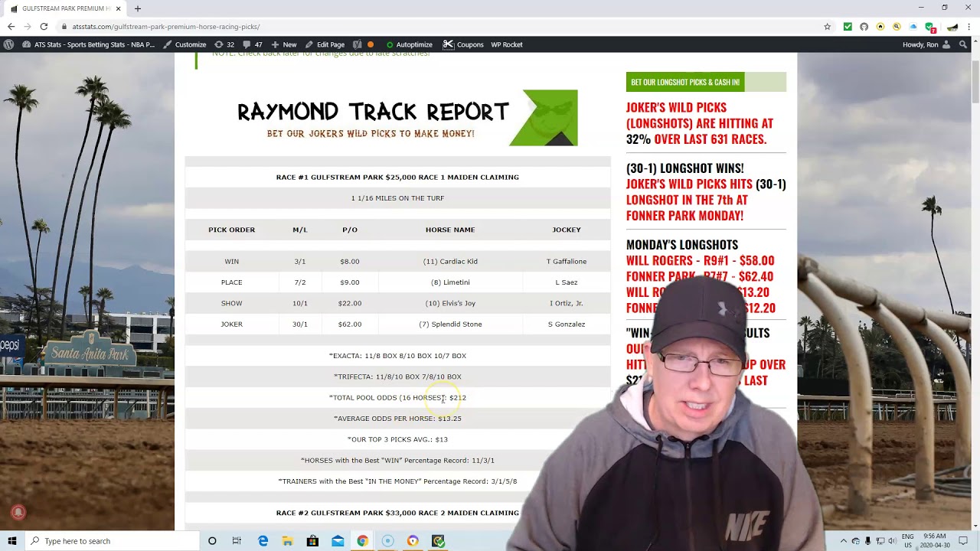Click the orange notification bell at bottom left
The image size is (980, 551).
pyautogui.click(x=18, y=513)
